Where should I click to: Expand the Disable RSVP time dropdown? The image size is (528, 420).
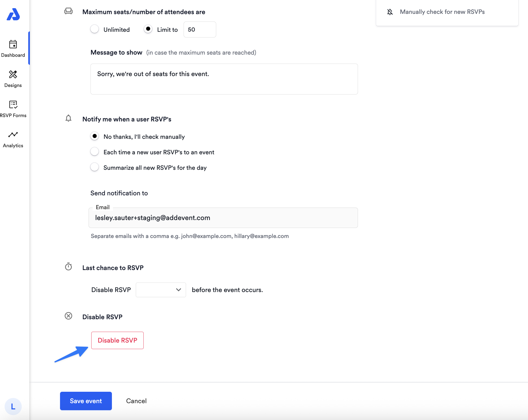(x=161, y=290)
